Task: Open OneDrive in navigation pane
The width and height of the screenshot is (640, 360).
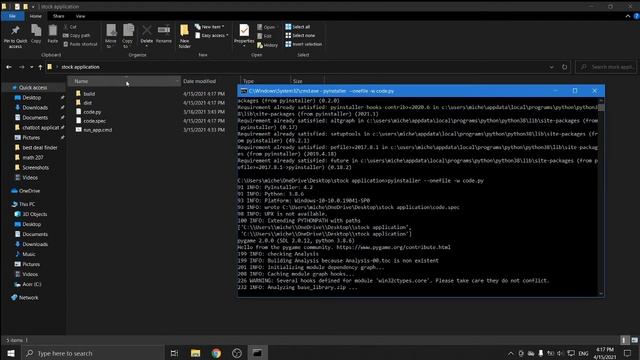Action: coord(29,191)
